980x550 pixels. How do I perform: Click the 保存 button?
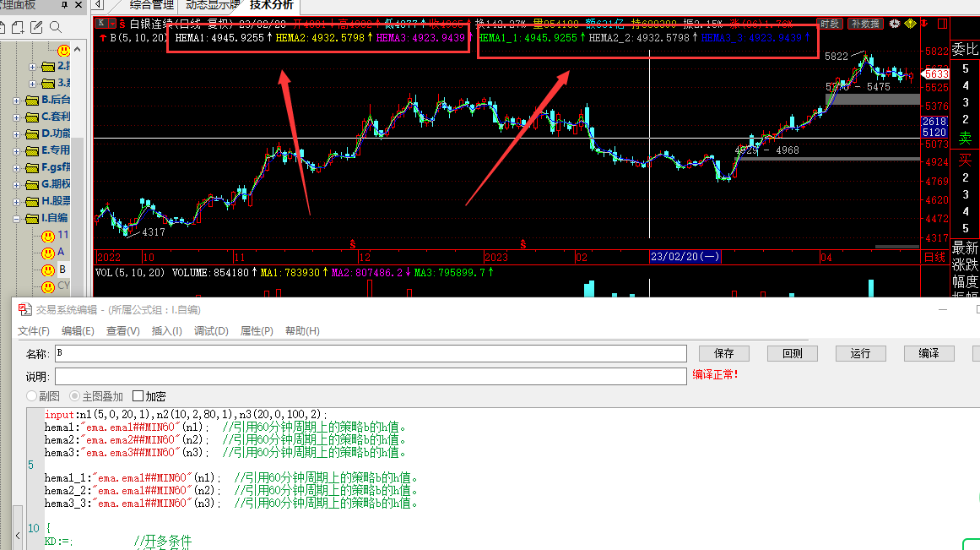point(723,353)
